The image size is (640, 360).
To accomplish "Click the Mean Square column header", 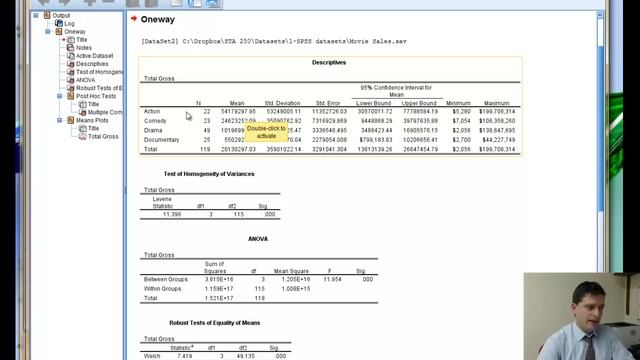I will coord(291,271).
